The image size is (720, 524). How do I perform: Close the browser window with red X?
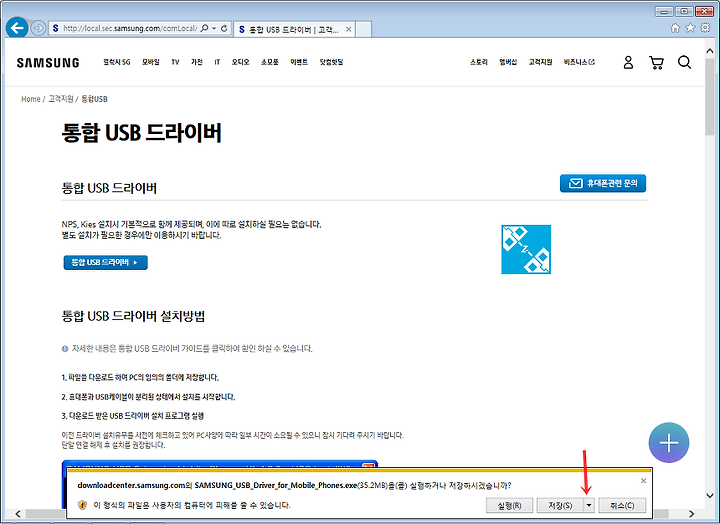pyautogui.click(x=704, y=11)
